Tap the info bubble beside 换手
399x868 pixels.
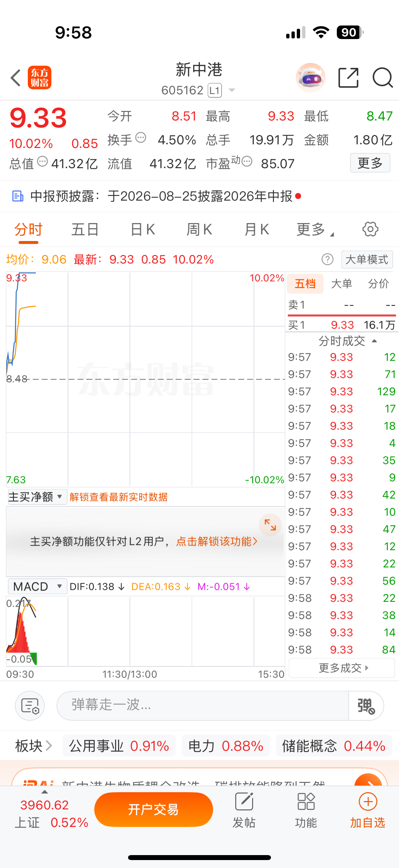pyautogui.click(x=140, y=137)
